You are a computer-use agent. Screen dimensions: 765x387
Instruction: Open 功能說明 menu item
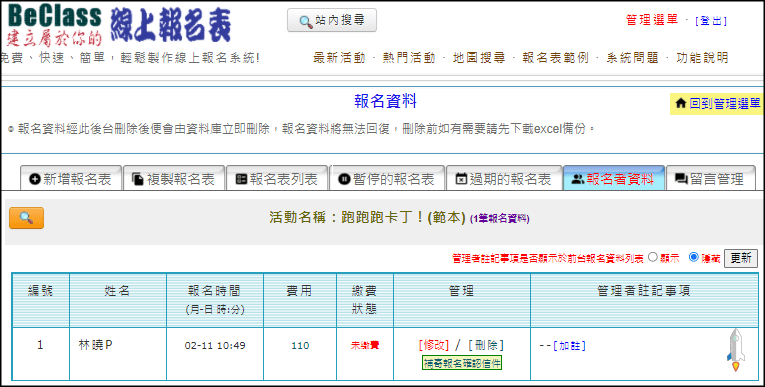tap(702, 58)
